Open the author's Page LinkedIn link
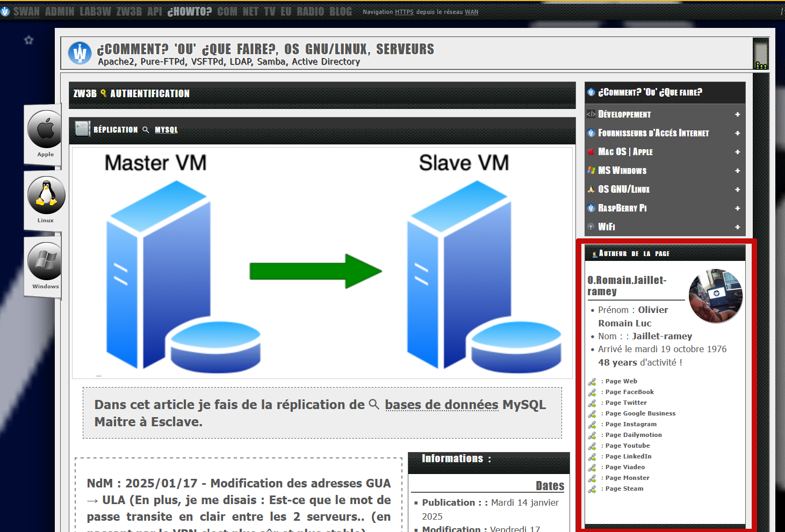Viewport: 785px width, 532px height. click(628, 456)
